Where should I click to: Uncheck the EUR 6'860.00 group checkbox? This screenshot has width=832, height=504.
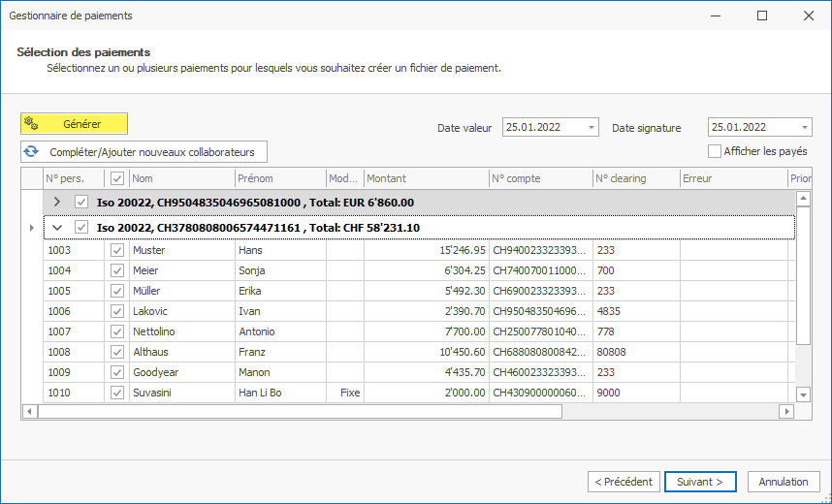[81, 203]
